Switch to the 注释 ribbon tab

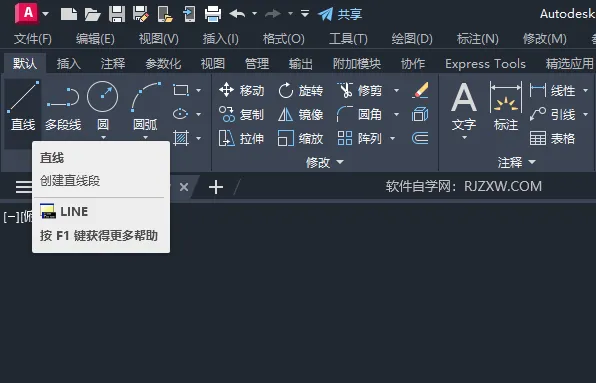pos(113,63)
